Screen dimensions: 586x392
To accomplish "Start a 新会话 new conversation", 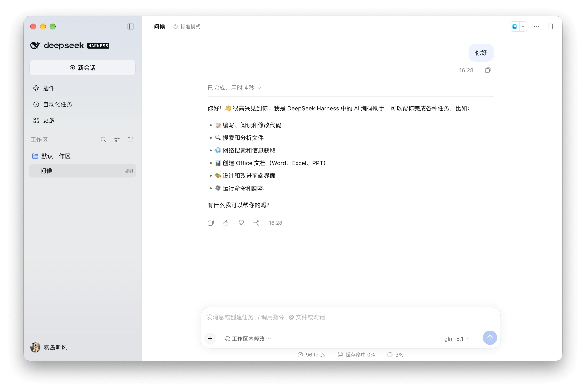I will click(x=83, y=68).
